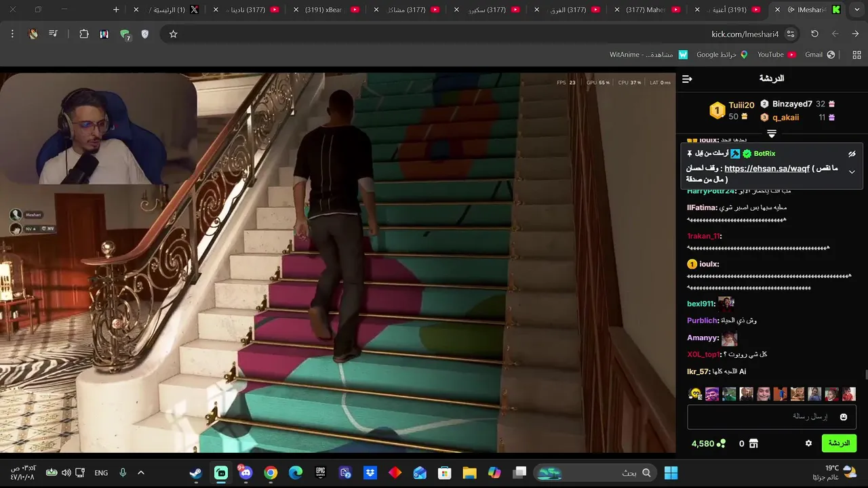The height and width of the screenshot is (488, 868).
Task: Open username llFatima in chat
Action: click(x=702, y=207)
